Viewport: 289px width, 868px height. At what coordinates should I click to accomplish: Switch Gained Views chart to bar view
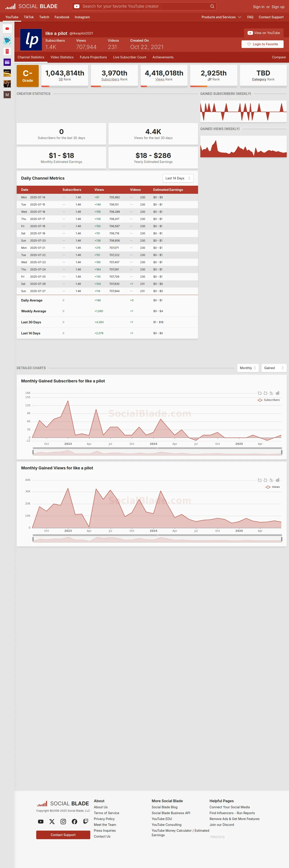[278, 480]
